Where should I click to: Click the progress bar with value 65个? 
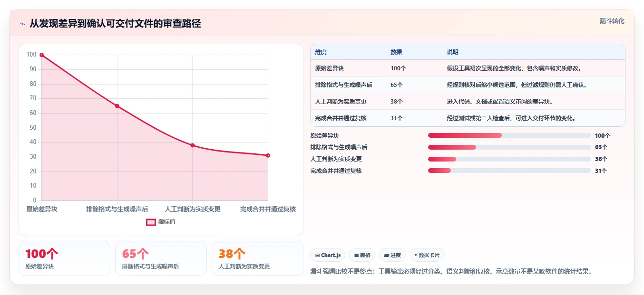point(509,147)
